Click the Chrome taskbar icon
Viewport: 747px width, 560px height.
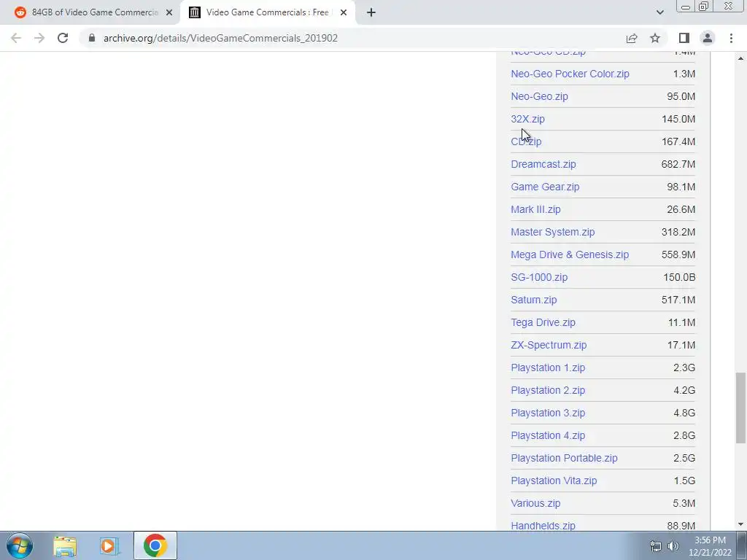click(x=155, y=545)
